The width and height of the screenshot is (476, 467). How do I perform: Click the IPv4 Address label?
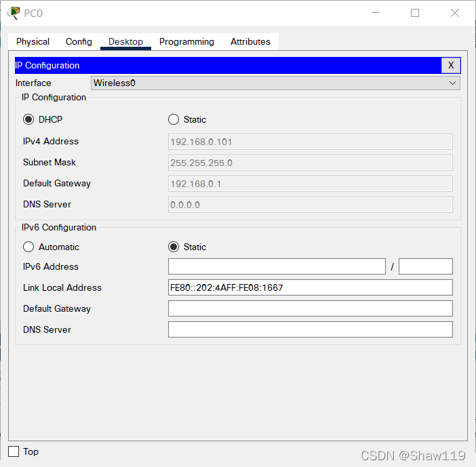51,141
